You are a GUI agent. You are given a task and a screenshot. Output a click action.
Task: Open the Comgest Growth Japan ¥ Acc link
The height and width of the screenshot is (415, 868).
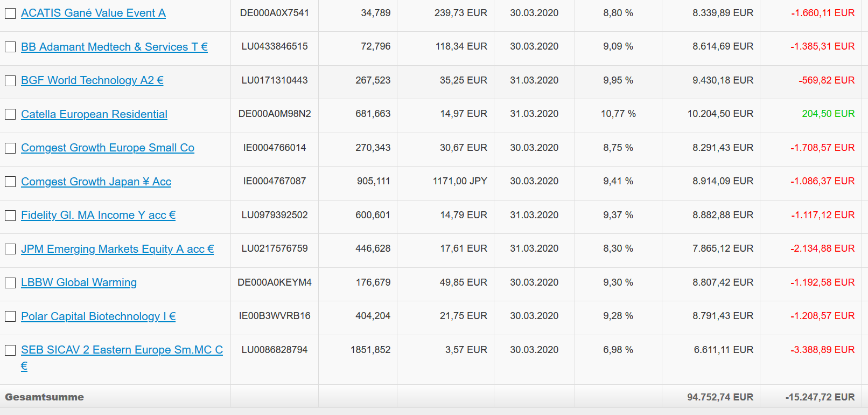click(x=96, y=182)
